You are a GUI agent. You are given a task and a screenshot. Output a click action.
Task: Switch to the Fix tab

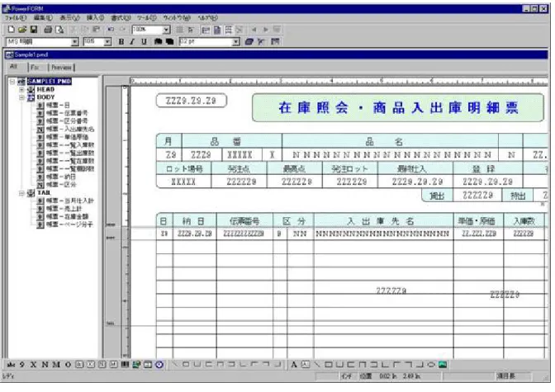point(35,67)
